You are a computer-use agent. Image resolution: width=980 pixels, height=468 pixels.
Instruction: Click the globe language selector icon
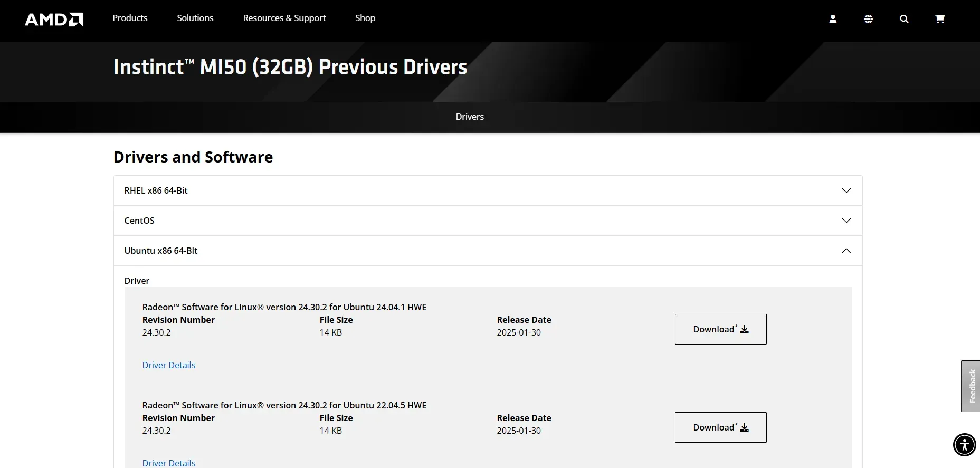[868, 19]
